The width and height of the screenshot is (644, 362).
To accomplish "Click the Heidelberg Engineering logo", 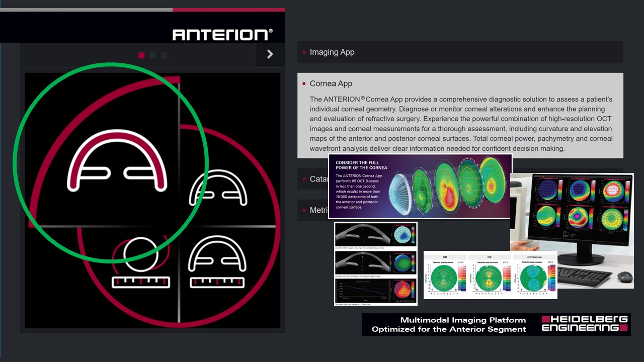I will click(x=585, y=324).
